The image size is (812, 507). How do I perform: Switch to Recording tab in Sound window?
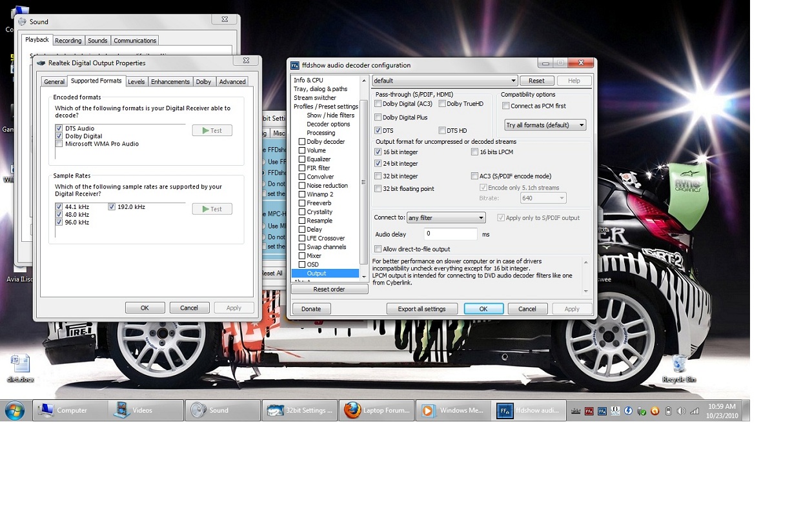[x=68, y=41]
